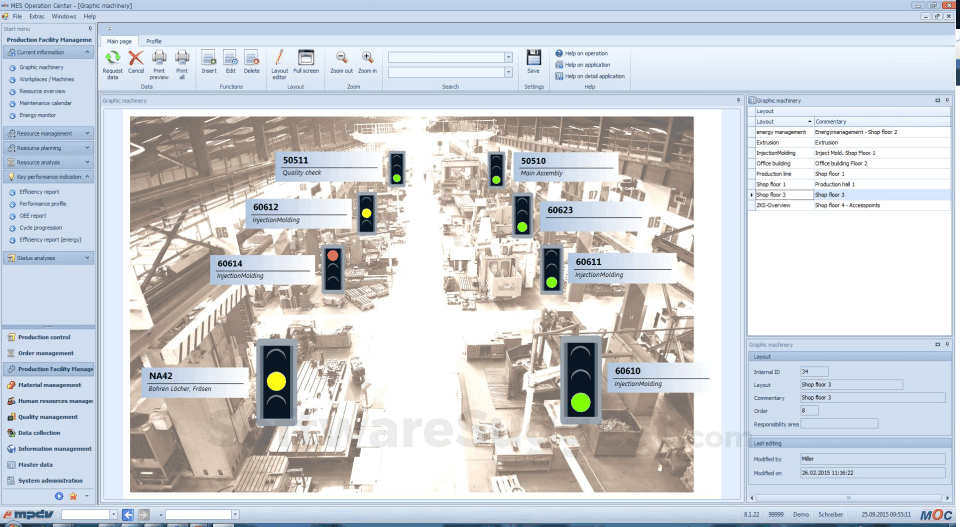This screenshot has height=527, width=960.
Task: Open Material management module
Action: click(49, 385)
